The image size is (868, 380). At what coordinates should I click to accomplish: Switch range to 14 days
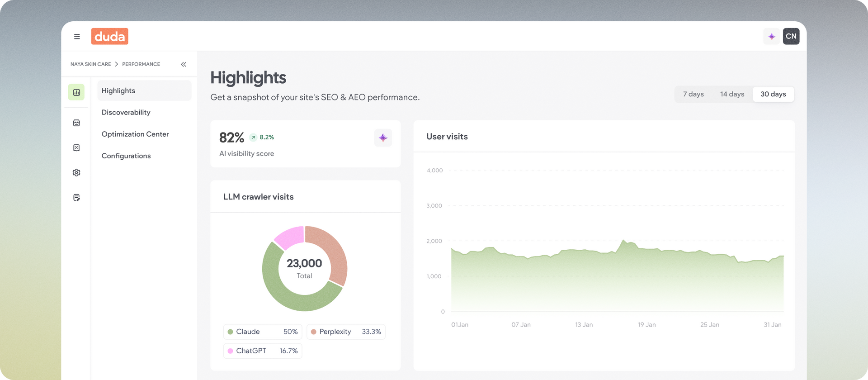coord(732,94)
